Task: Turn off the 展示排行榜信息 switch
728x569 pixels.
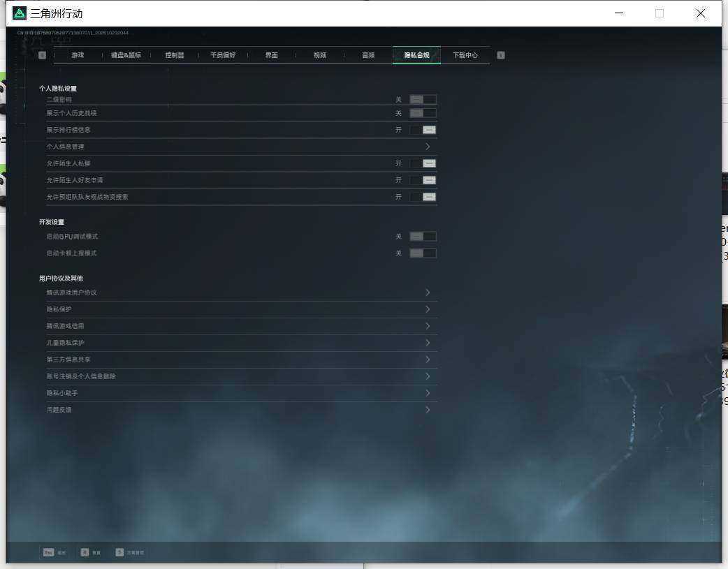Action: coord(423,130)
